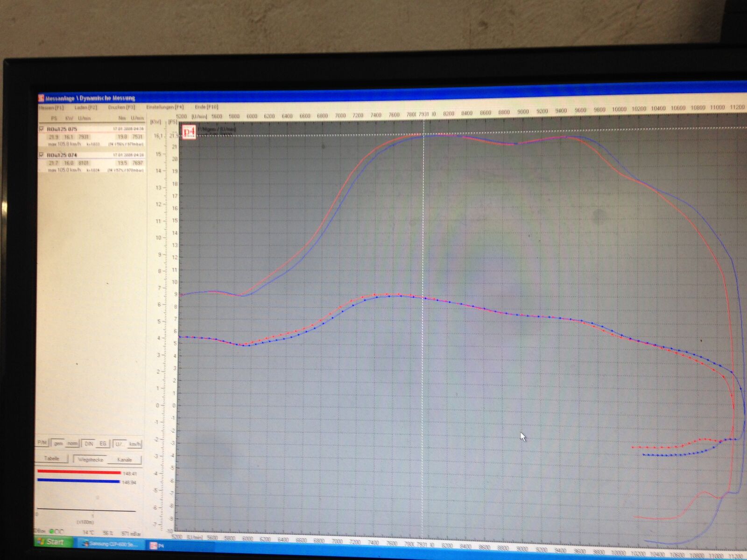This screenshot has width=747, height=560.
Task: Click the green DBox status indicator
Action: click(52, 531)
